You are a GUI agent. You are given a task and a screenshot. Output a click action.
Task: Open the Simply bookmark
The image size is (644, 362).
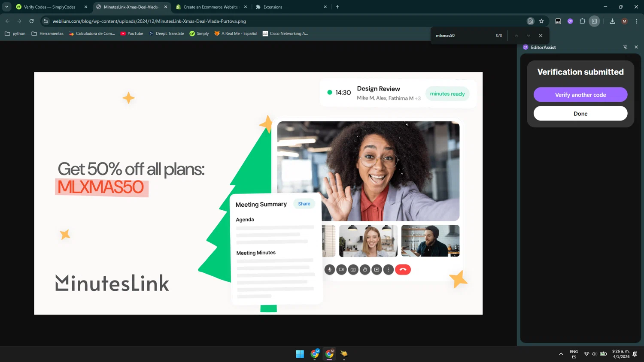point(199,33)
